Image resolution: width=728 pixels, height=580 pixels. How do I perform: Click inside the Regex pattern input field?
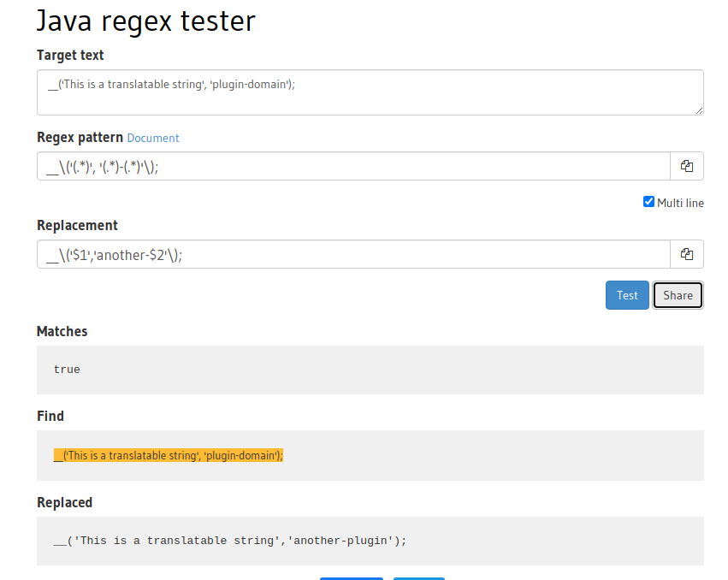click(x=354, y=166)
